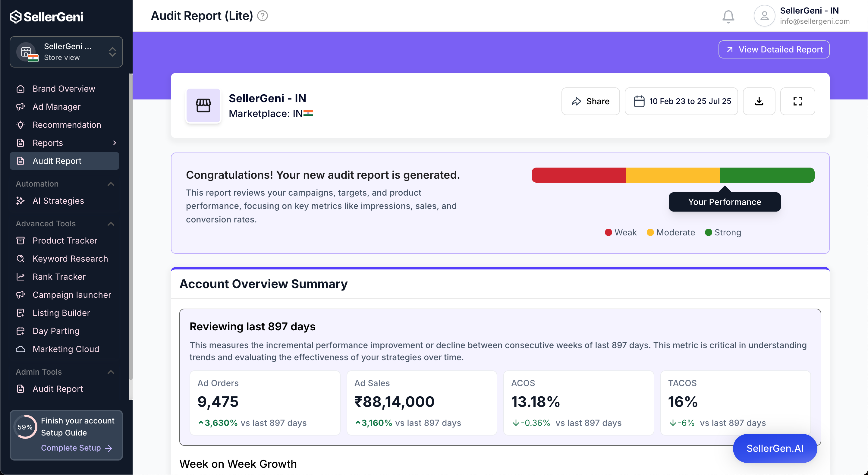Image resolution: width=868 pixels, height=475 pixels.
Task: Click the Complete Setup link
Action: [76, 448]
